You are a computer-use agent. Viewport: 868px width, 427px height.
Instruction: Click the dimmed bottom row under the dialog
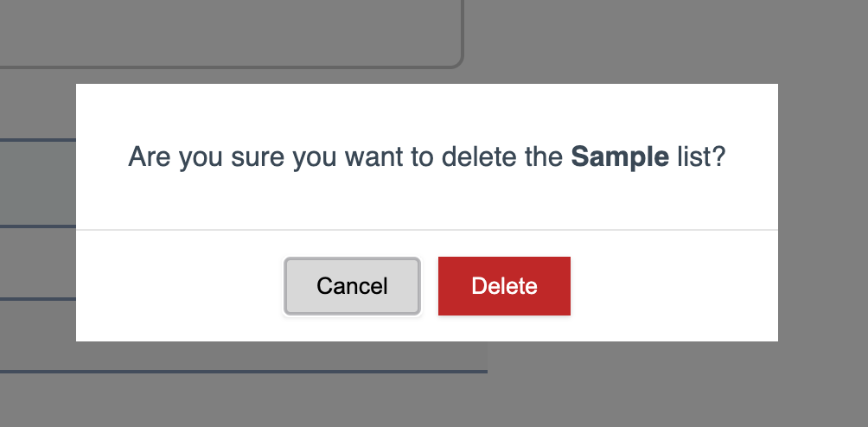244,357
